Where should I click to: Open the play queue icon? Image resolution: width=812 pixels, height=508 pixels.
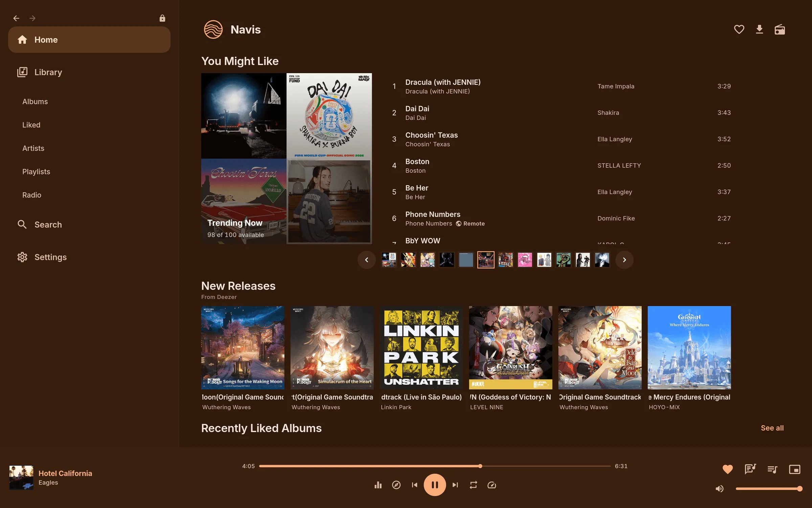tap(772, 469)
